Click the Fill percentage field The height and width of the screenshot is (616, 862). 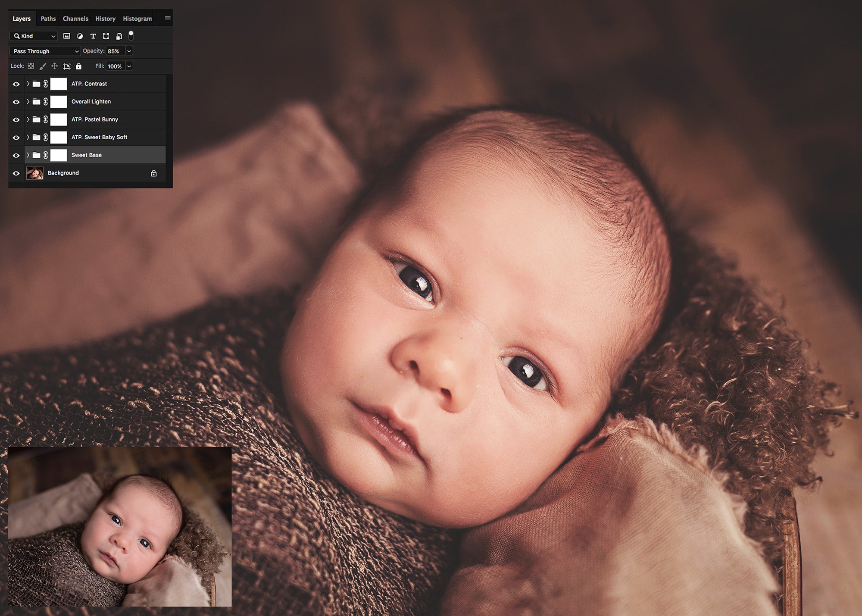pyautogui.click(x=115, y=66)
